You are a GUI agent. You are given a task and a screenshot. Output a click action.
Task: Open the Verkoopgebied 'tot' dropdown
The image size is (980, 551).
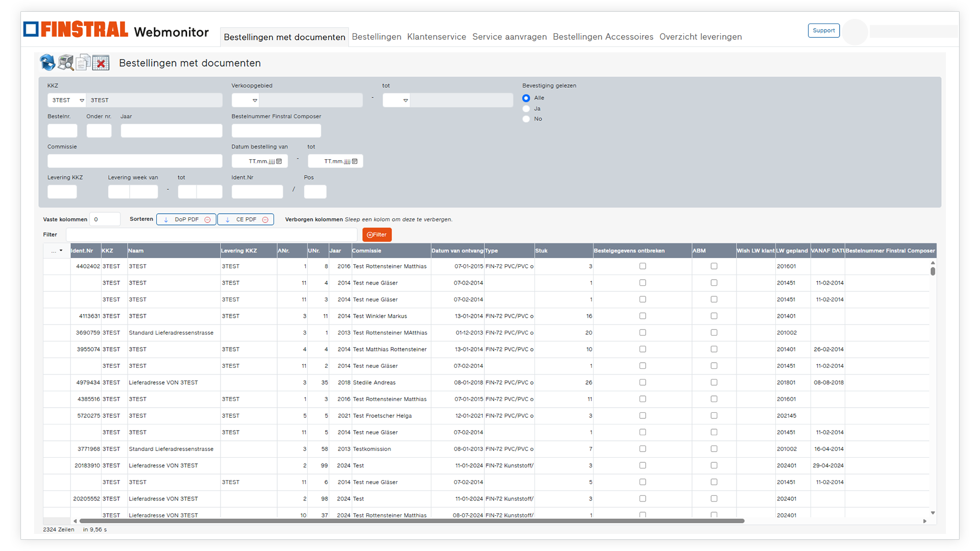pyautogui.click(x=396, y=100)
